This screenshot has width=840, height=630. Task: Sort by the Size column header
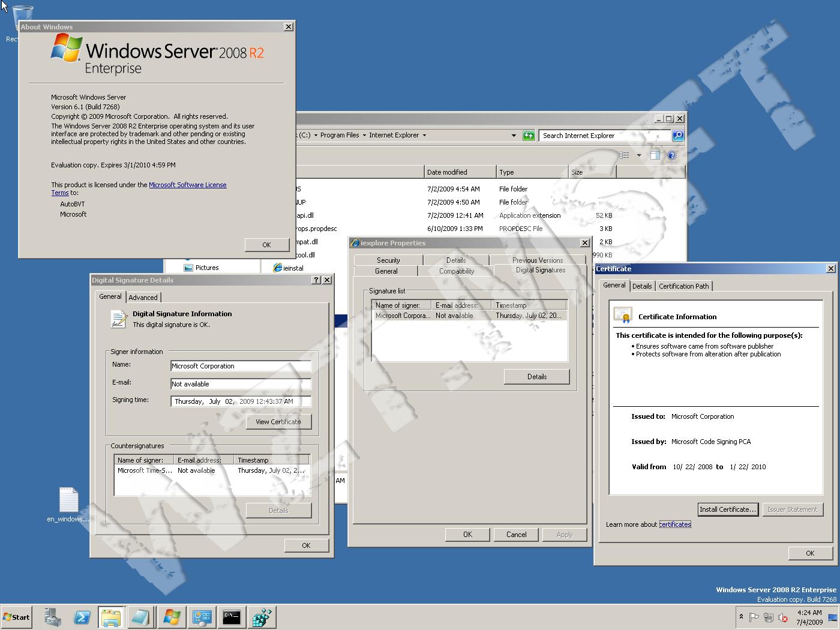[x=592, y=172]
